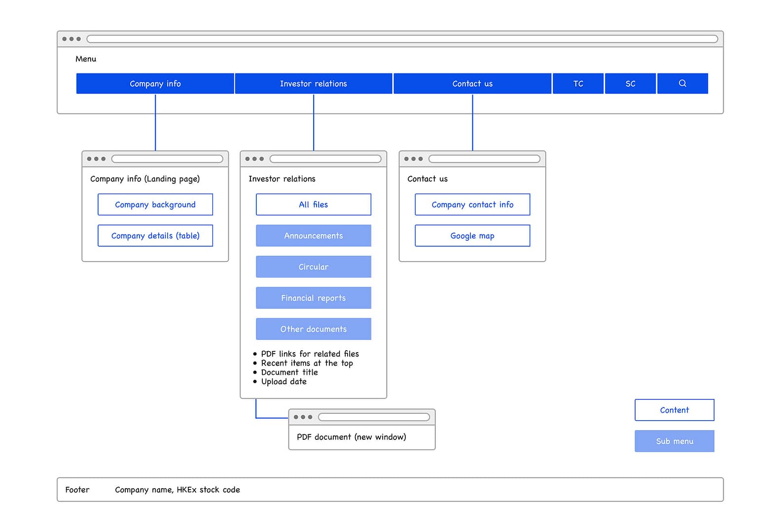Select the Company details (table) box
This screenshot has height=532, width=781.
click(x=155, y=235)
